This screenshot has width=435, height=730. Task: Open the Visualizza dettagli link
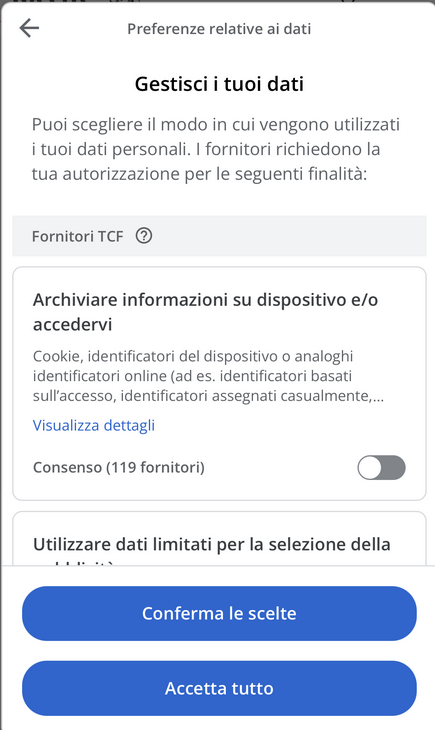tap(94, 425)
